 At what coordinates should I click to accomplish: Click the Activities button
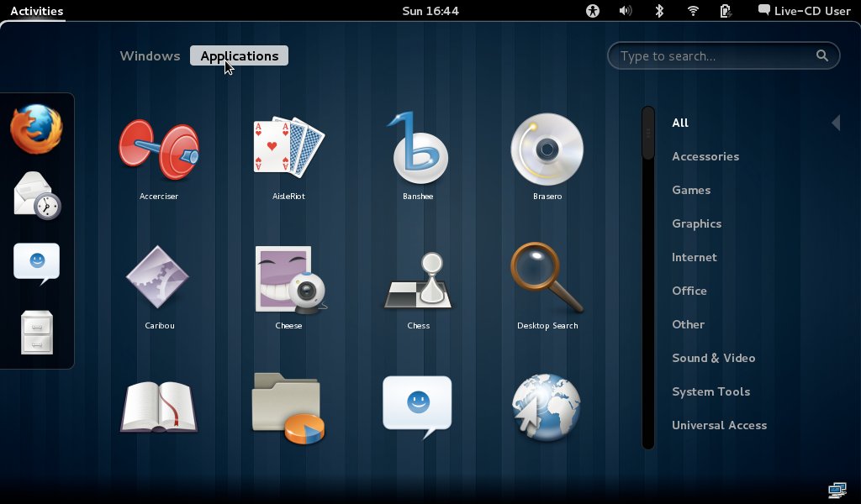click(x=36, y=11)
